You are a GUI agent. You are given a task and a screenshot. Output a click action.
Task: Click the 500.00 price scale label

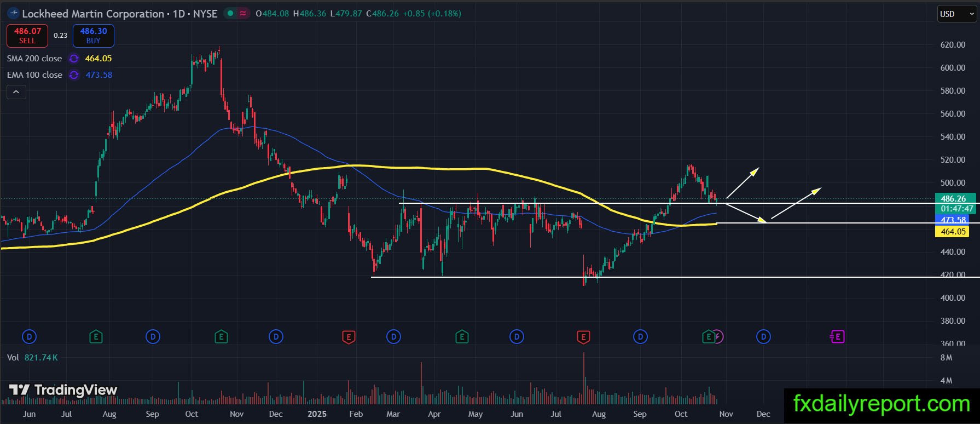coord(953,183)
